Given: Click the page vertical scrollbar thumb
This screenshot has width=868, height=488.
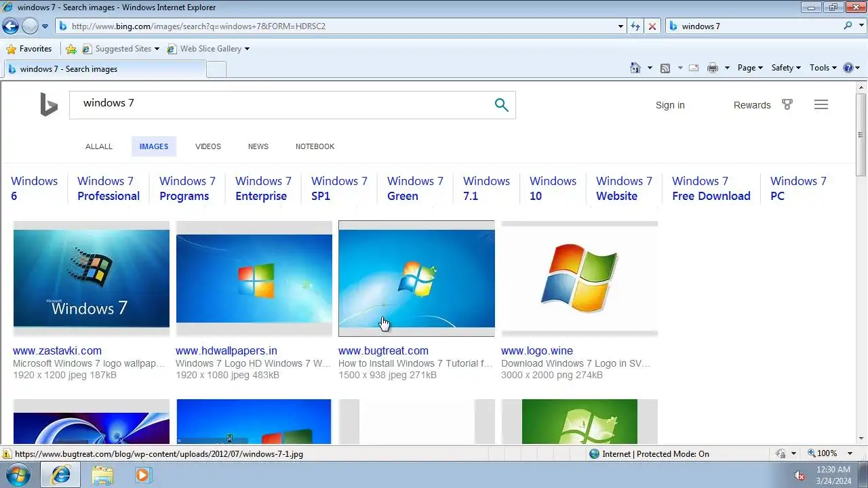Looking at the screenshot, I should tap(861, 135).
